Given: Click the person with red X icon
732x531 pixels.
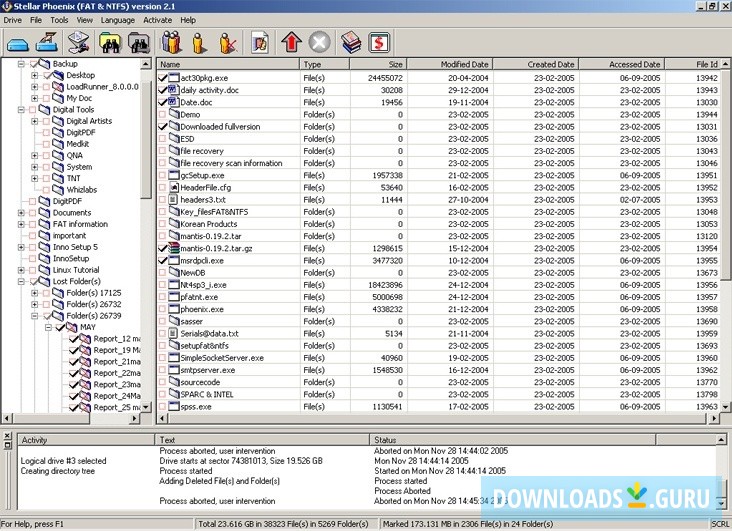Looking at the screenshot, I should click(227, 42).
